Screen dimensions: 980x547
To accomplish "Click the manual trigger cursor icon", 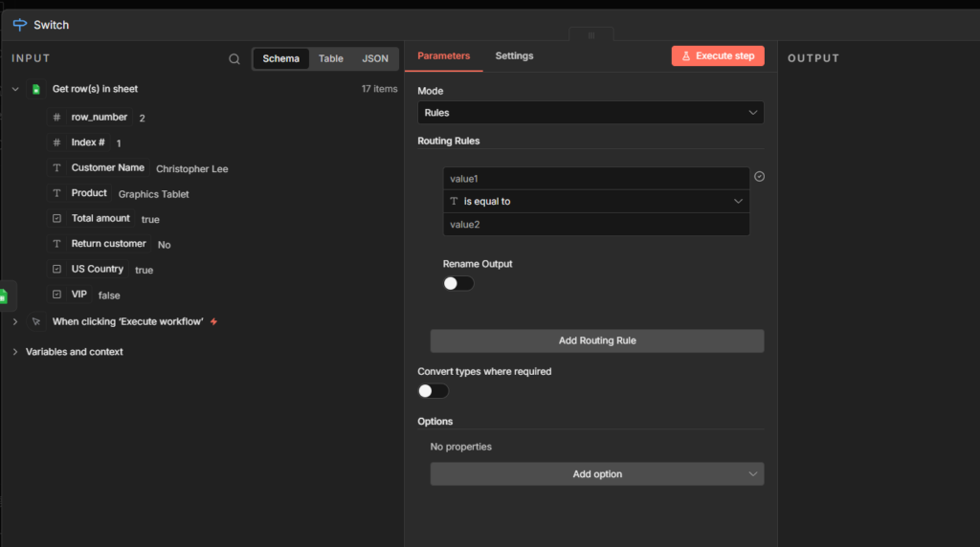I will pos(36,321).
